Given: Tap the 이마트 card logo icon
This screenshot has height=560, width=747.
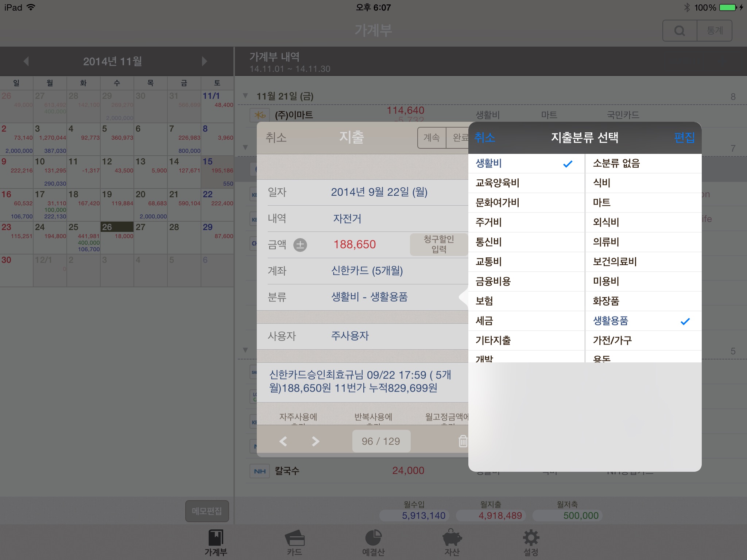Looking at the screenshot, I should pos(260,115).
